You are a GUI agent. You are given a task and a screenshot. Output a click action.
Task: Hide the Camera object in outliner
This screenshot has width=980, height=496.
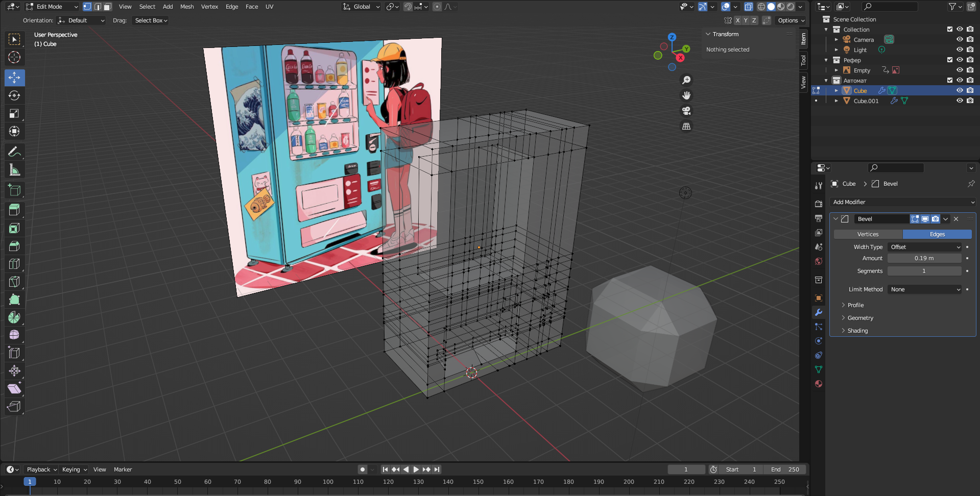pyautogui.click(x=960, y=40)
